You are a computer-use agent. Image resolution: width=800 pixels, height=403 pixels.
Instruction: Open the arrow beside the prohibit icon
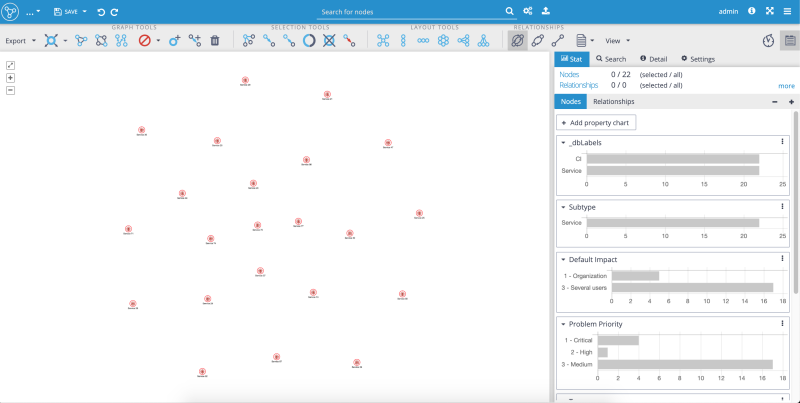(158, 41)
